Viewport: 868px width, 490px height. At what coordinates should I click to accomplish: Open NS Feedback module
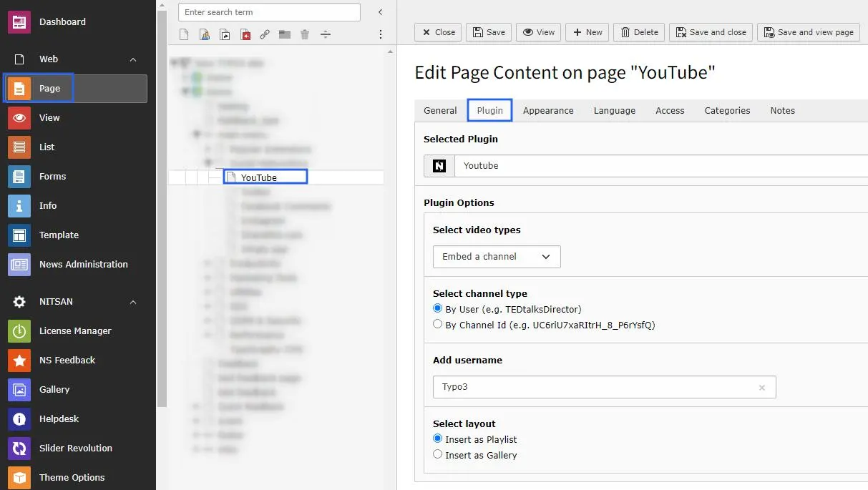coord(77,361)
